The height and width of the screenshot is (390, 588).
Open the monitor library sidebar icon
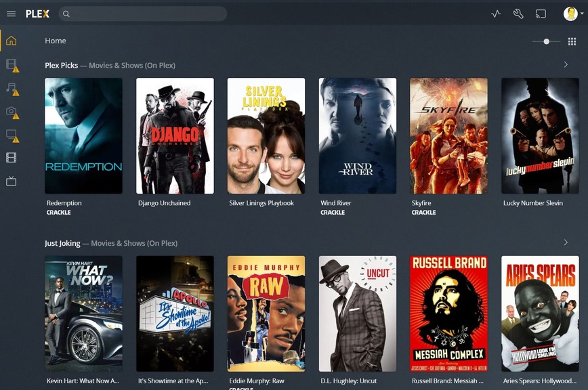[x=12, y=135]
